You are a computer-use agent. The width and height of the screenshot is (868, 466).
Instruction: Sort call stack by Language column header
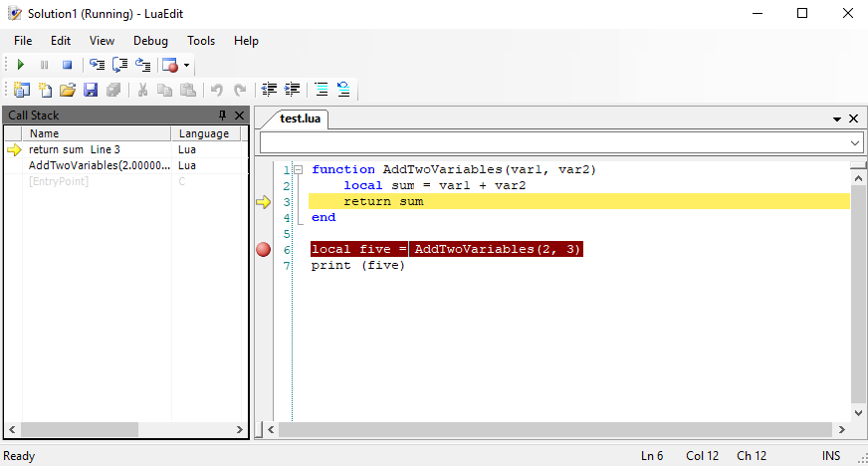[x=206, y=133]
